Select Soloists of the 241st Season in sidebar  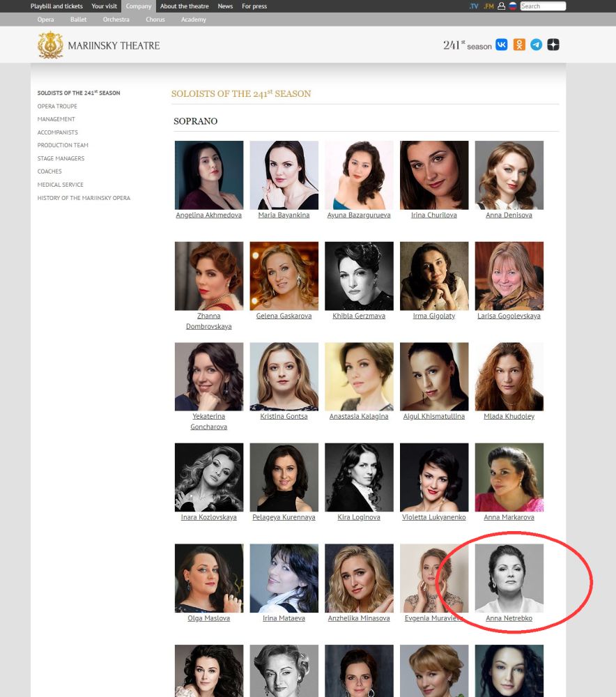(79, 93)
